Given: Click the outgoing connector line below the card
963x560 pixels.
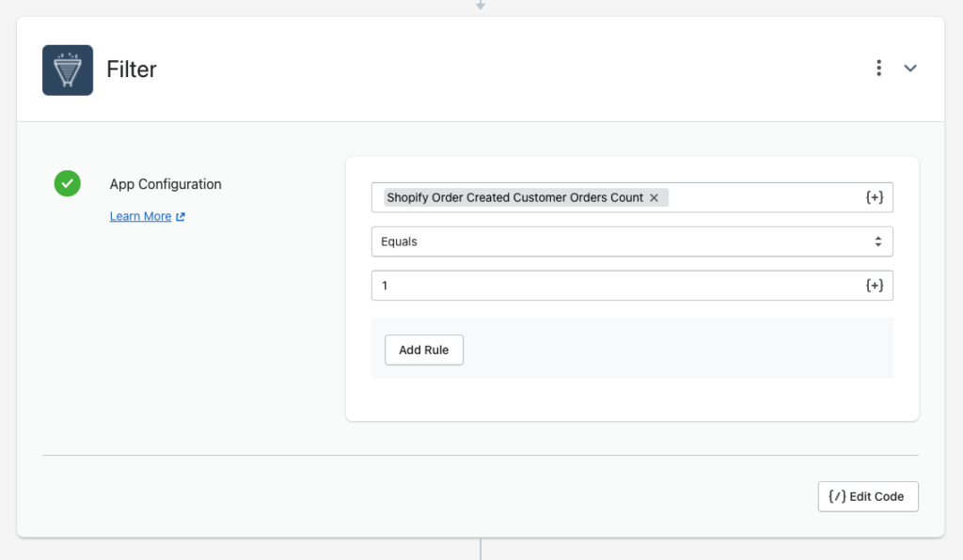Looking at the screenshot, I should (x=481, y=549).
